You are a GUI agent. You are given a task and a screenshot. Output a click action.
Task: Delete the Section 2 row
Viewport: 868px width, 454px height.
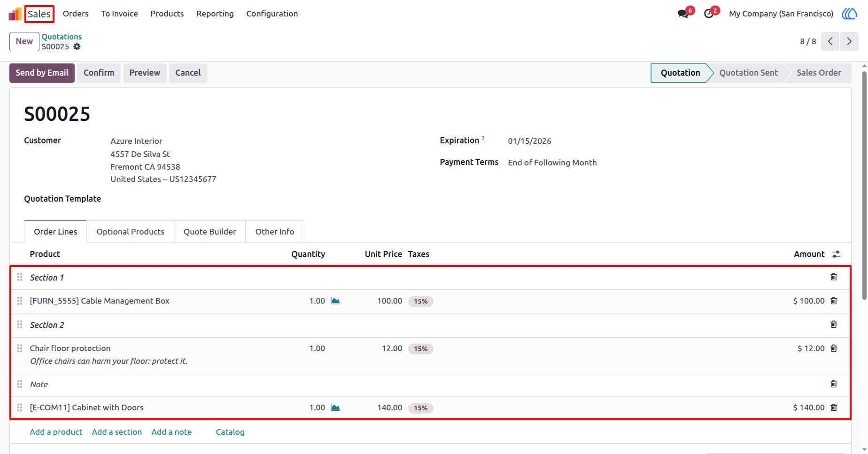(834, 324)
